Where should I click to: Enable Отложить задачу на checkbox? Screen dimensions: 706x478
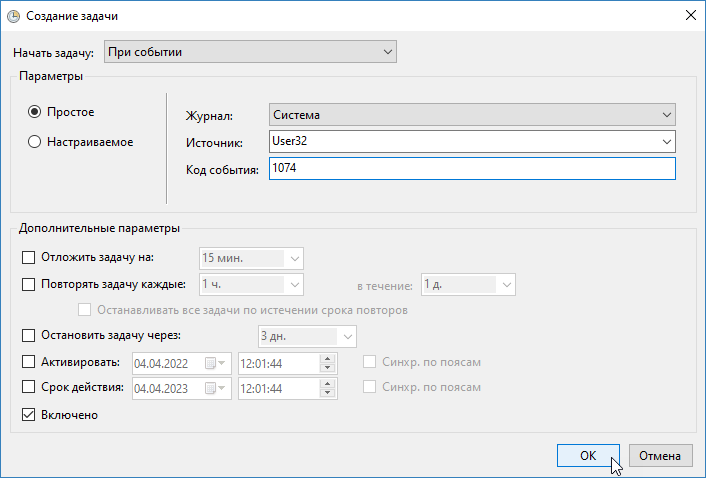pos(28,258)
